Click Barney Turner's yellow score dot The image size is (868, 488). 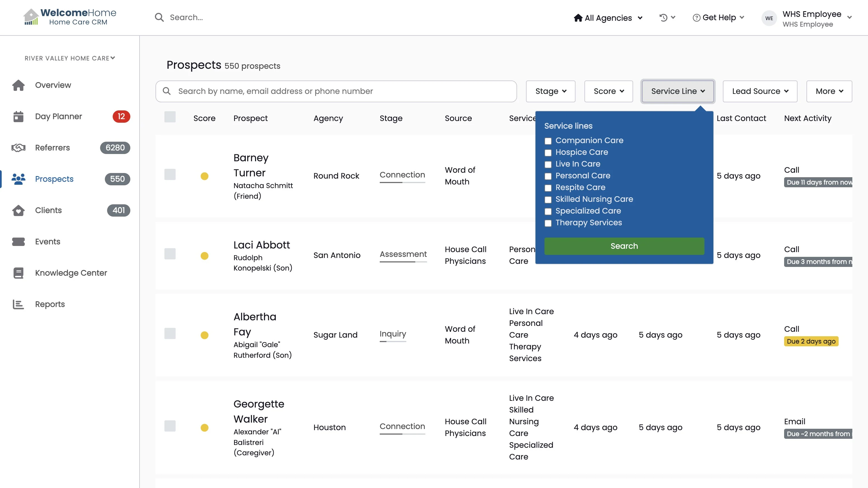[x=204, y=176]
